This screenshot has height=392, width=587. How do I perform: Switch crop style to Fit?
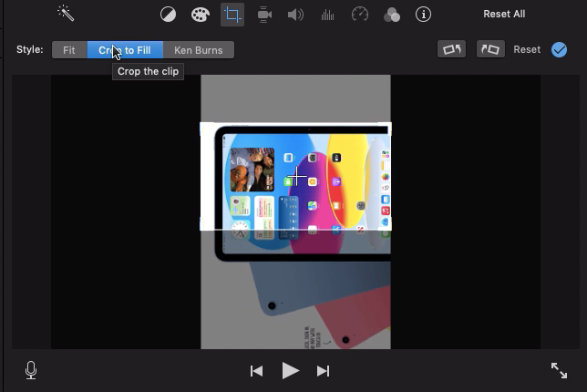pos(69,50)
